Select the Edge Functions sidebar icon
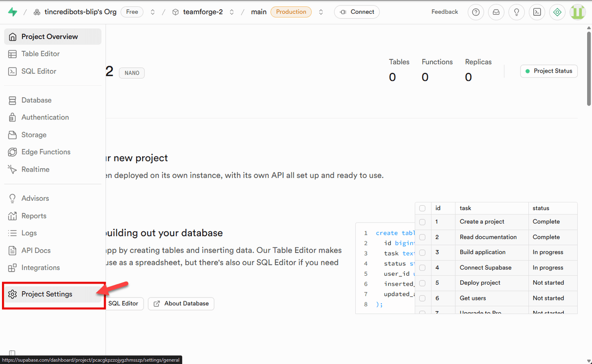The image size is (592, 364). click(x=11, y=152)
